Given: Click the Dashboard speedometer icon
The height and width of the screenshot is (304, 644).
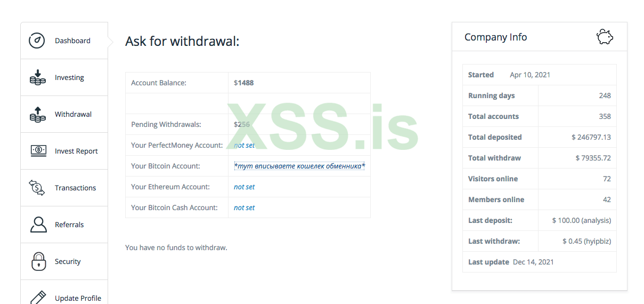Looking at the screenshot, I should tap(37, 41).
